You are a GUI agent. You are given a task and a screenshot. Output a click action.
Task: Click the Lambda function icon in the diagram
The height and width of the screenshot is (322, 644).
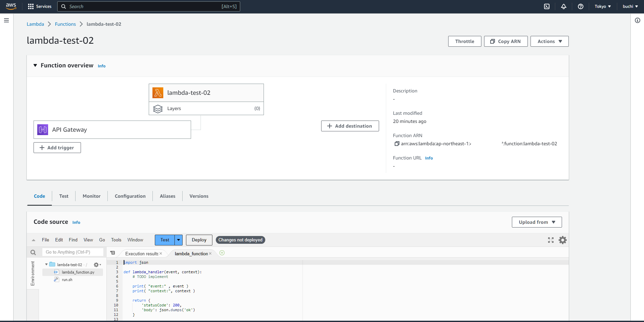(x=158, y=93)
